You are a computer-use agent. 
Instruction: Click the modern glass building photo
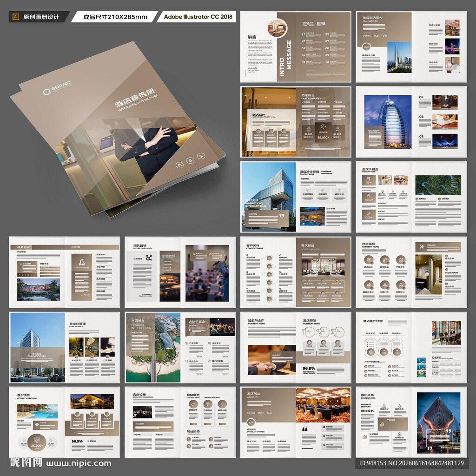(268, 197)
